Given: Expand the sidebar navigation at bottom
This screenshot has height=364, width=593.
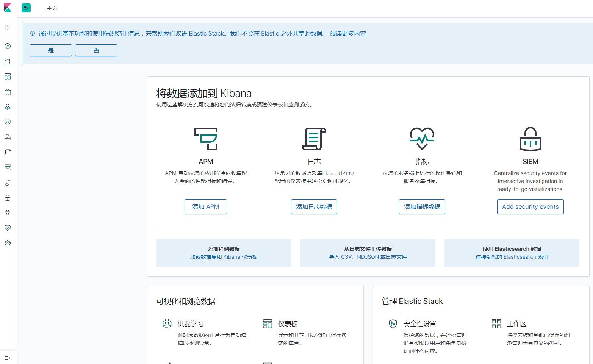Looking at the screenshot, I should [8, 358].
